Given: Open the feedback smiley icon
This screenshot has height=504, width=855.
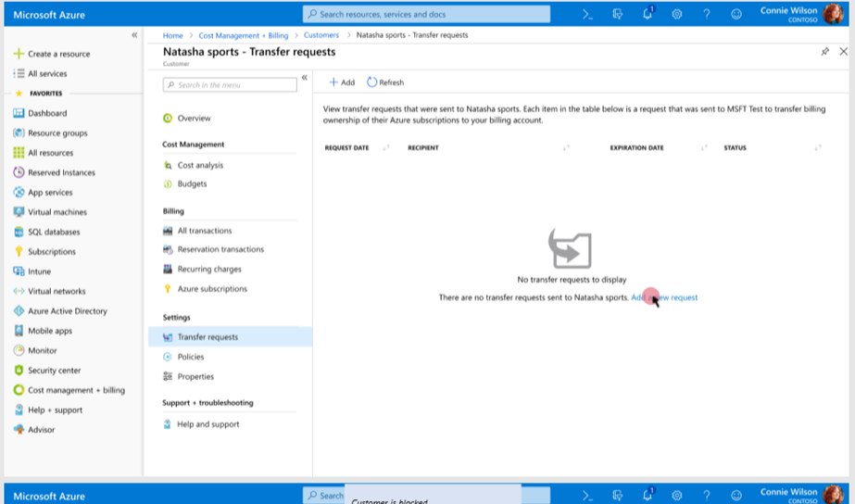Looking at the screenshot, I should pyautogui.click(x=736, y=15).
